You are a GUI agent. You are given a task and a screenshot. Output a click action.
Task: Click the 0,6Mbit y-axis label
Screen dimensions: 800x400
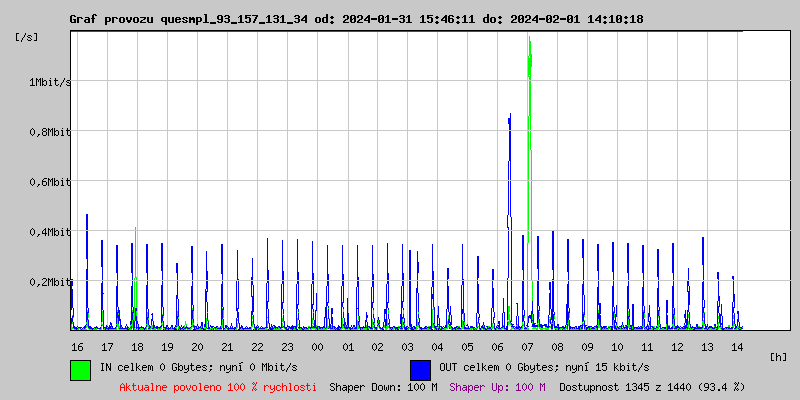(x=49, y=182)
